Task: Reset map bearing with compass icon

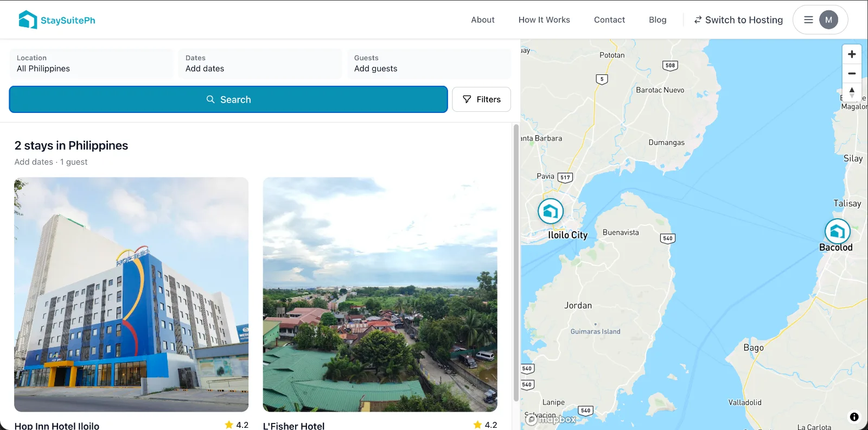Action: point(852,92)
